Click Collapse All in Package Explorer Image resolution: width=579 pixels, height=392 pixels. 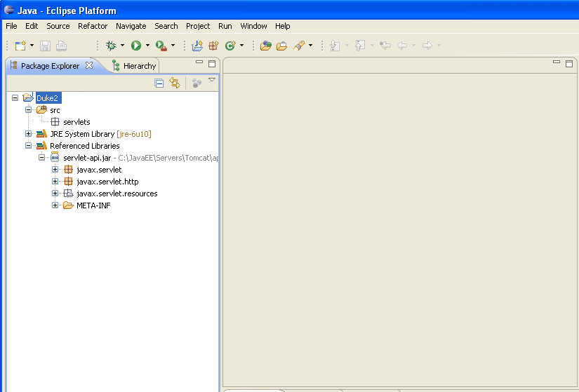tap(159, 83)
